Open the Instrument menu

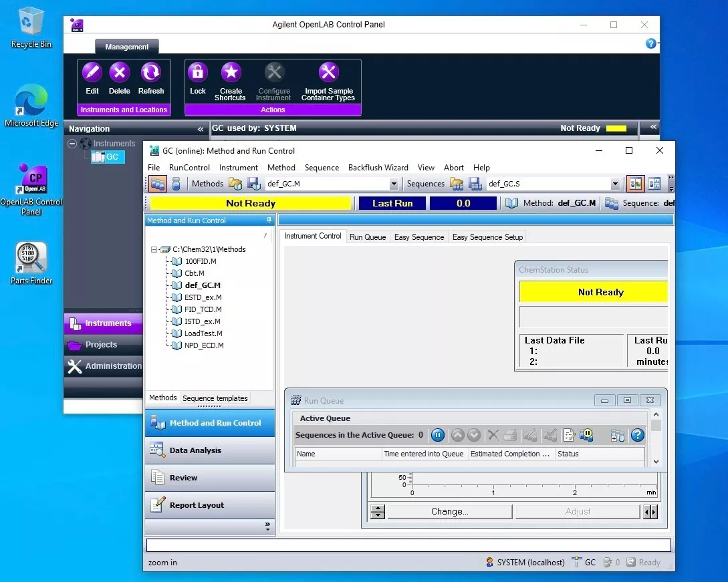coord(239,168)
